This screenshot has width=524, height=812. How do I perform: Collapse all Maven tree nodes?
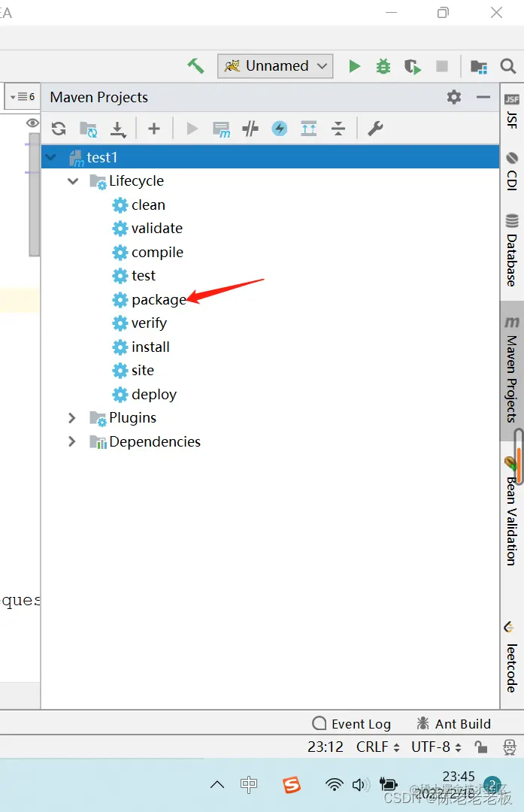tap(338, 129)
